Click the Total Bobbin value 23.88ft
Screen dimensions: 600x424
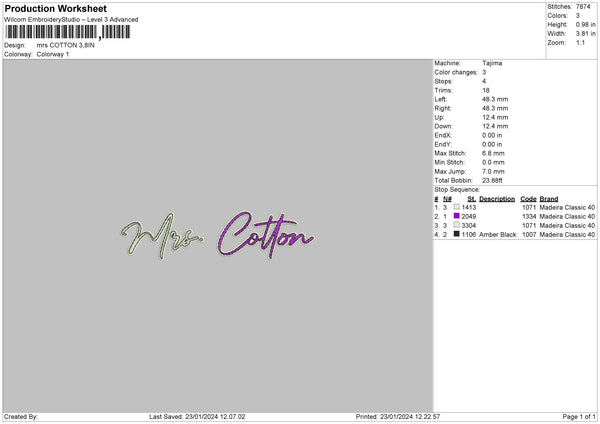(492, 180)
